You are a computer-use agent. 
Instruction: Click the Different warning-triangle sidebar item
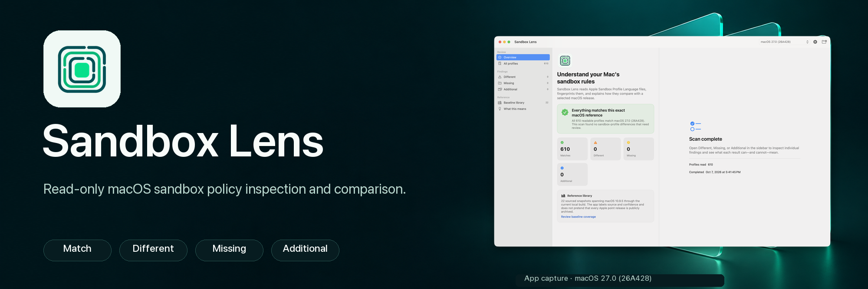point(523,77)
